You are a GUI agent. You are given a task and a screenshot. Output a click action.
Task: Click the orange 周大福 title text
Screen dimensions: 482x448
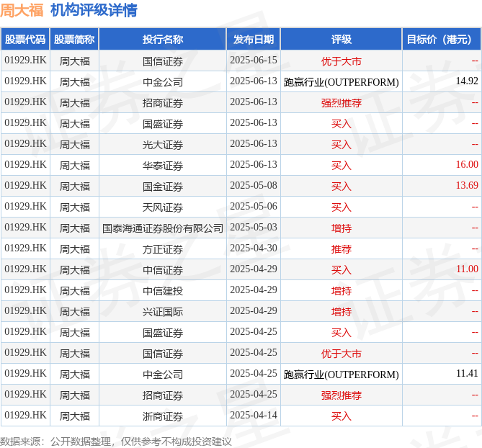(22, 11)
